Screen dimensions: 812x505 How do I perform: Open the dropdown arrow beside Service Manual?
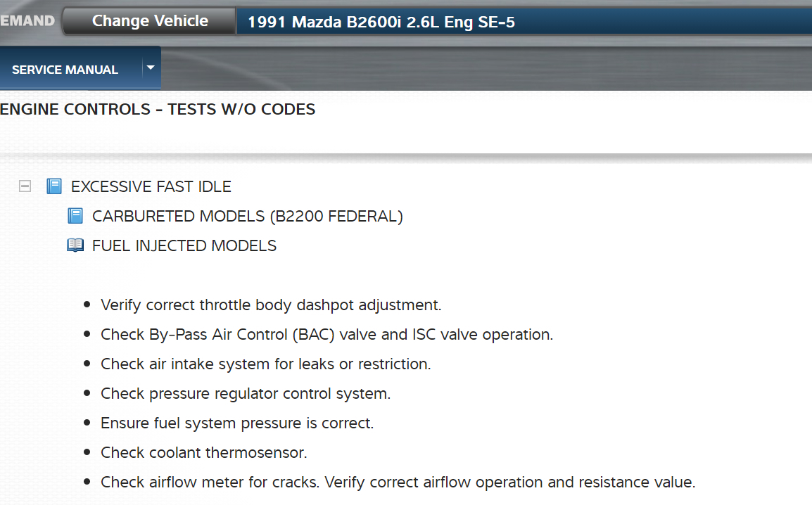151,68
